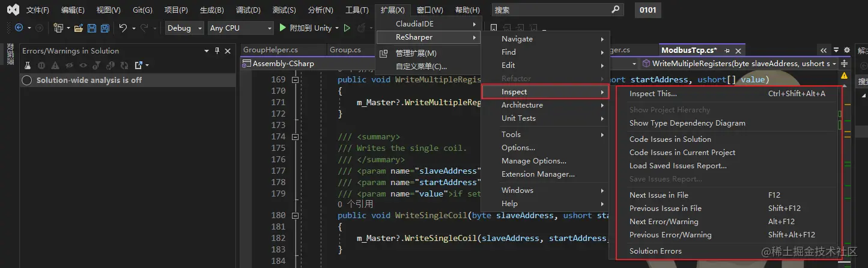The image size is (868, 268).
Task: Choose Inspect This... menu entry
Action: tap(728, 94)
